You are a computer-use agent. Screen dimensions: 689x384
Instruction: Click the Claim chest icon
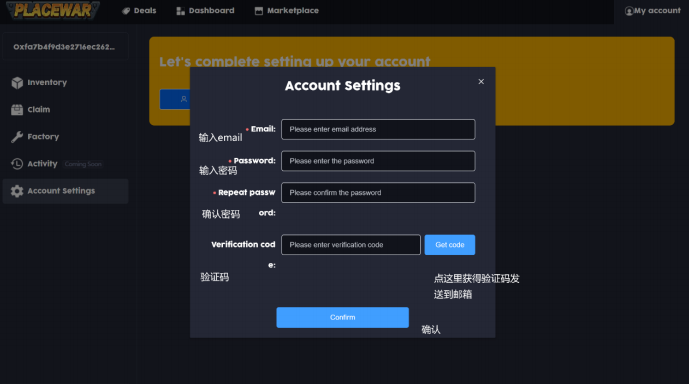(x=17, y=110)
